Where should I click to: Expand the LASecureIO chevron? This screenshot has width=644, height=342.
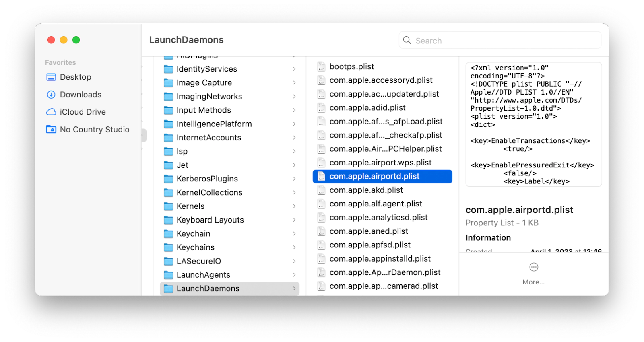click(294, 261)
